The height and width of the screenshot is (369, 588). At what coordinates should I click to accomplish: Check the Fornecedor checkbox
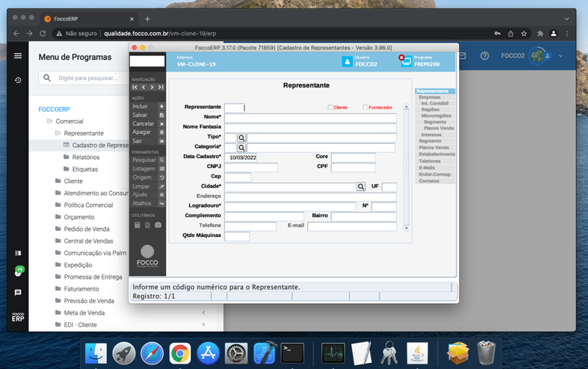coord(365,108)
